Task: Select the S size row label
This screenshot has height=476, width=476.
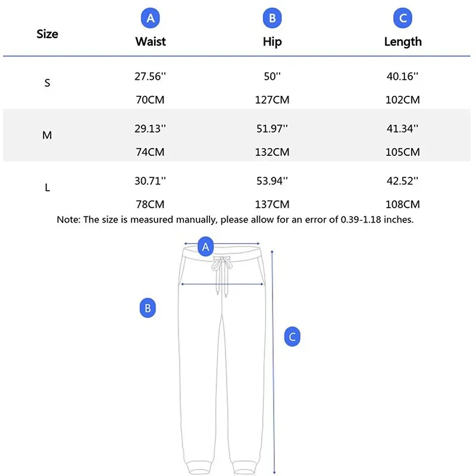Action: [x=48, y=83]
